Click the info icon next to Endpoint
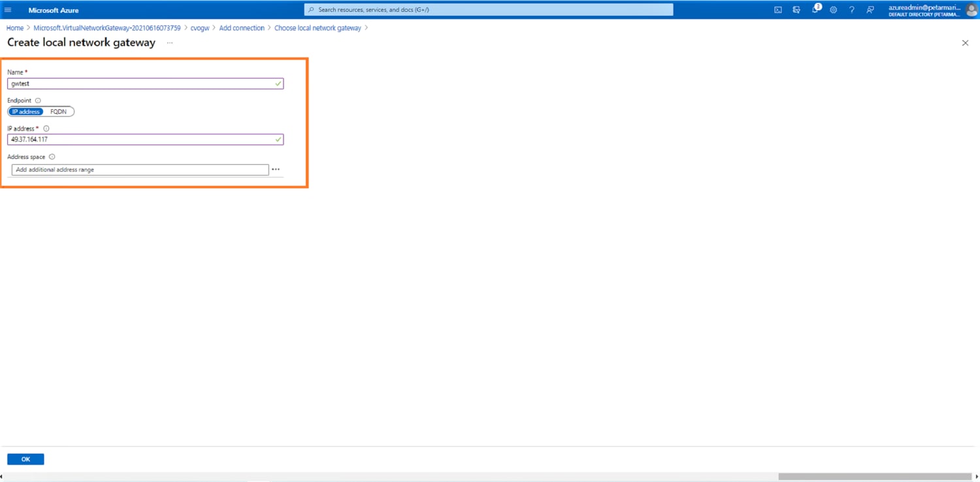 [x=38, y=101]
